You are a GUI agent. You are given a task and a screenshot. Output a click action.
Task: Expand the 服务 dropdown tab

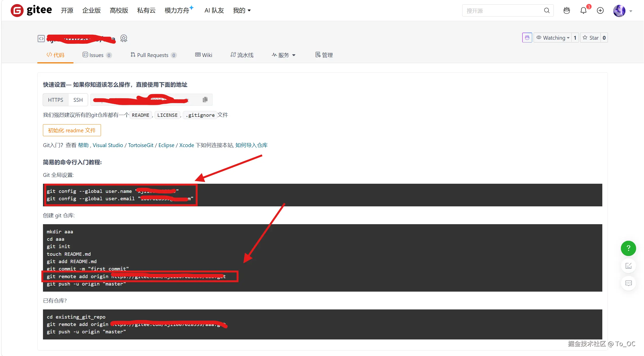(283, 55)
